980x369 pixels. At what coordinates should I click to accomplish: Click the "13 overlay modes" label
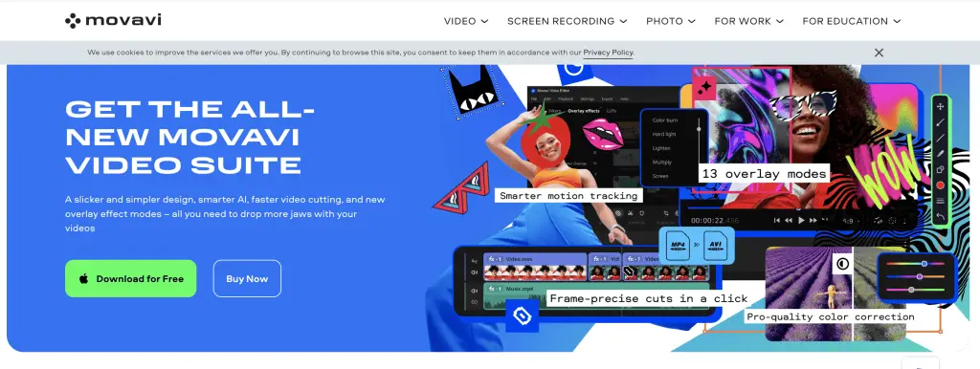pyautogui.click(x=764, y=174)
